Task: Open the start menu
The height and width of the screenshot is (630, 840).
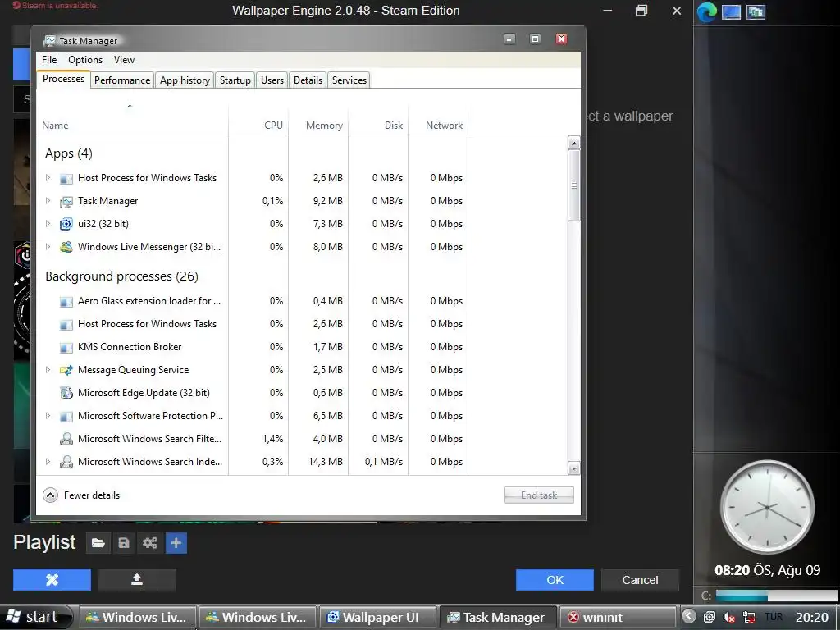Action: click(x=35, y=617)
